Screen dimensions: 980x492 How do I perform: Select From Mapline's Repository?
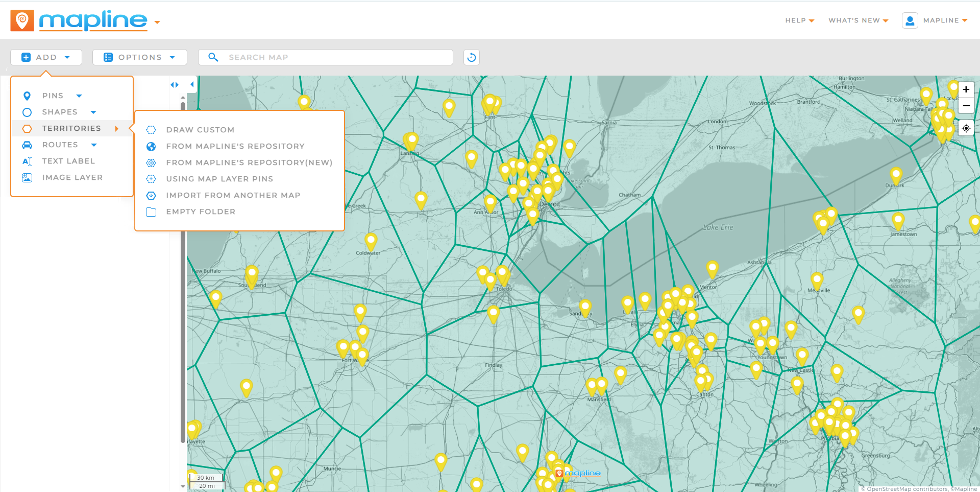tap(235, 146)
